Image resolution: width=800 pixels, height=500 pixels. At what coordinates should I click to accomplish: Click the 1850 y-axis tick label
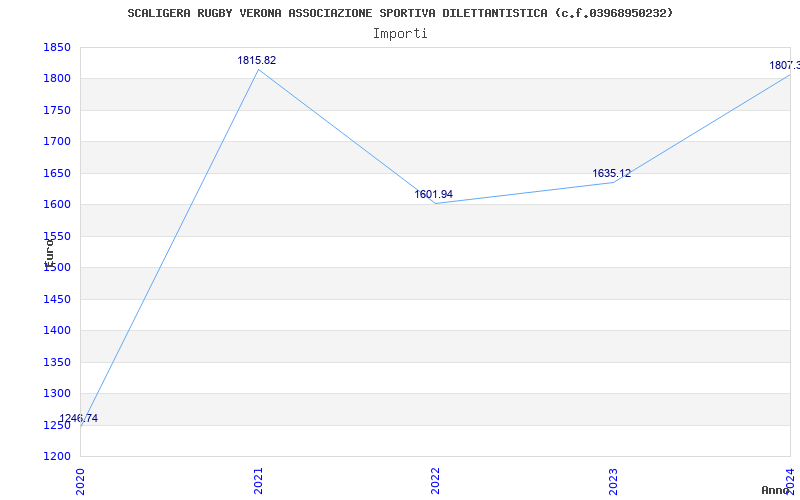57,47
